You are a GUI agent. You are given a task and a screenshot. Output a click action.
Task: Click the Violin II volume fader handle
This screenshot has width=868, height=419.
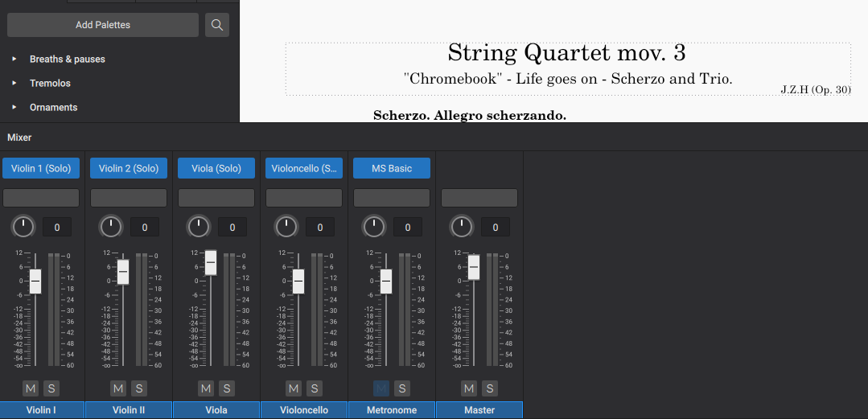pos(123,272)
